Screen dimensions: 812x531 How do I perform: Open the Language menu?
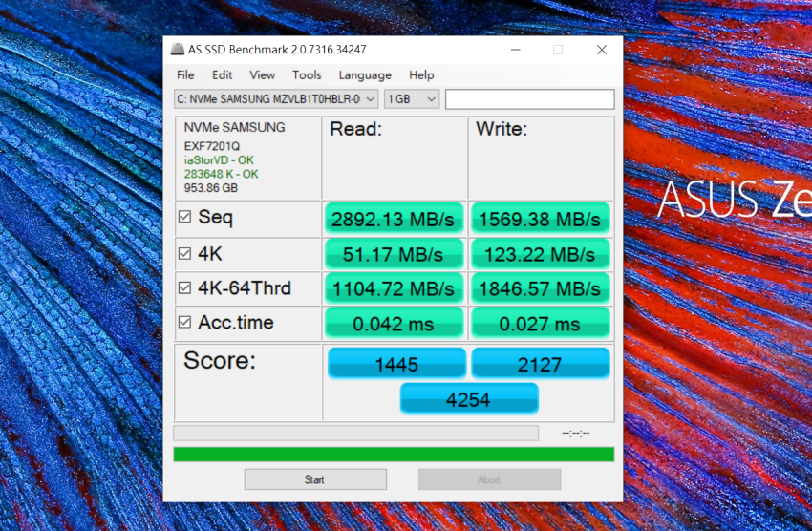[x=365, y=75]
